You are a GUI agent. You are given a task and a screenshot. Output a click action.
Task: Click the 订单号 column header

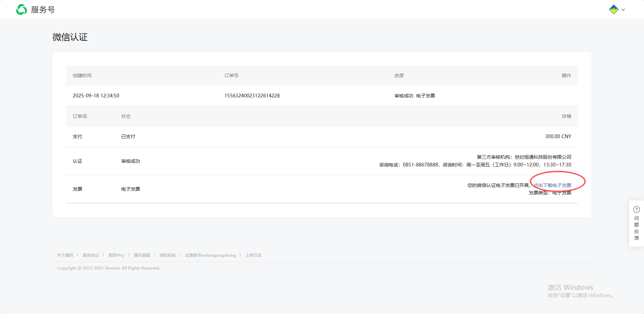coord(231,75)
